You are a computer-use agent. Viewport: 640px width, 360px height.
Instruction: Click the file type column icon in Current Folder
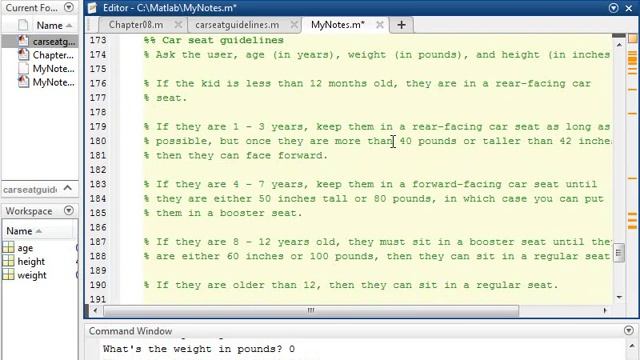(23, 25)
